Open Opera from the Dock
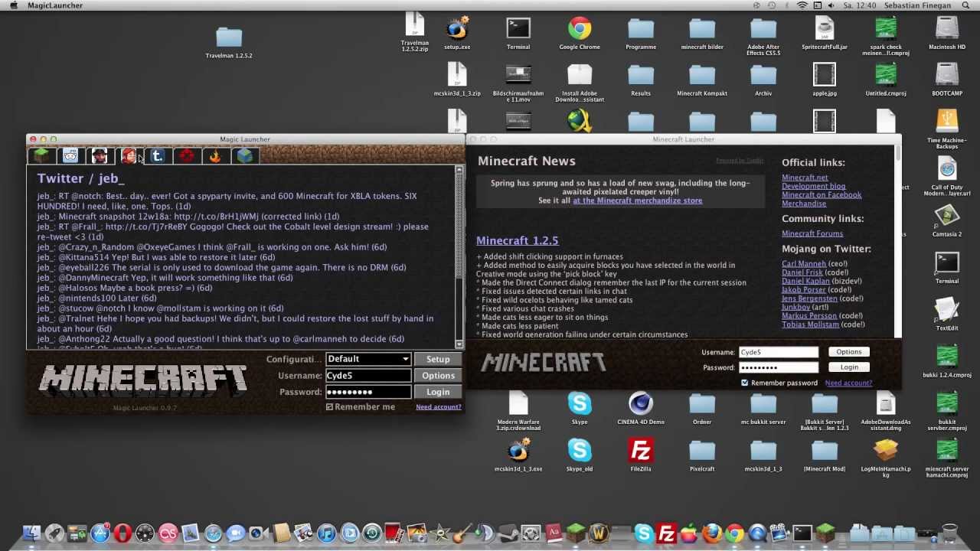The image size is (980, 551). [122, 533]
